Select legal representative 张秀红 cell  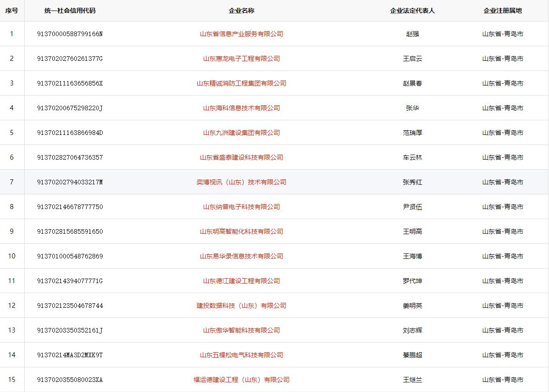pos(412,182)
